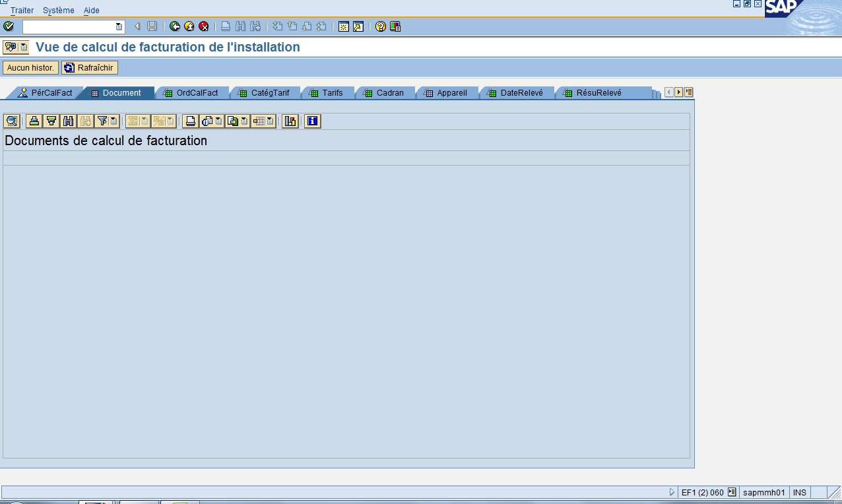Image resolution: width=842 pixels, height=504 pixels.
Task: Open the Cadran tab
Action: coord(384,93)
